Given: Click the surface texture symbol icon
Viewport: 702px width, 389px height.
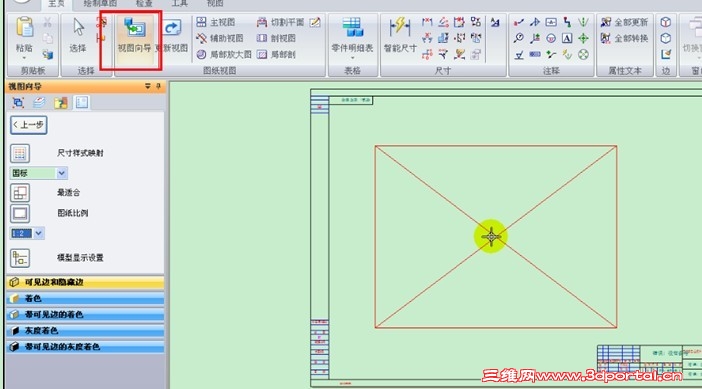Looking at the screenshot, I should pyautogui.click(x=518, y=55).
